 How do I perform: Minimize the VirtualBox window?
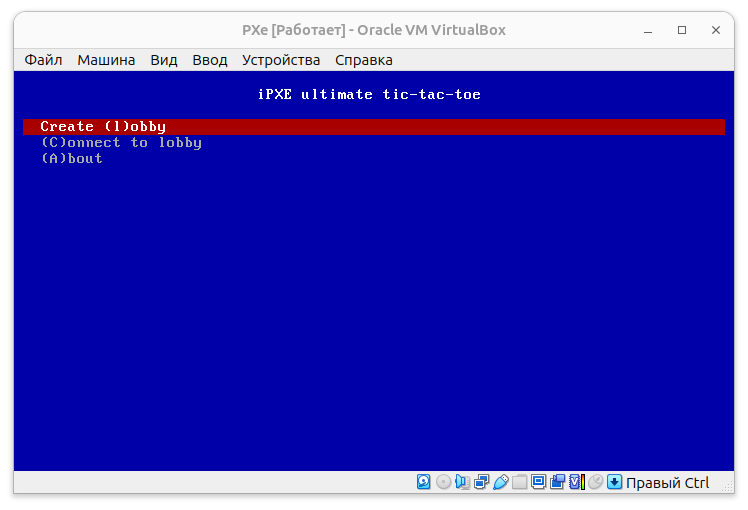pos(648,30)
